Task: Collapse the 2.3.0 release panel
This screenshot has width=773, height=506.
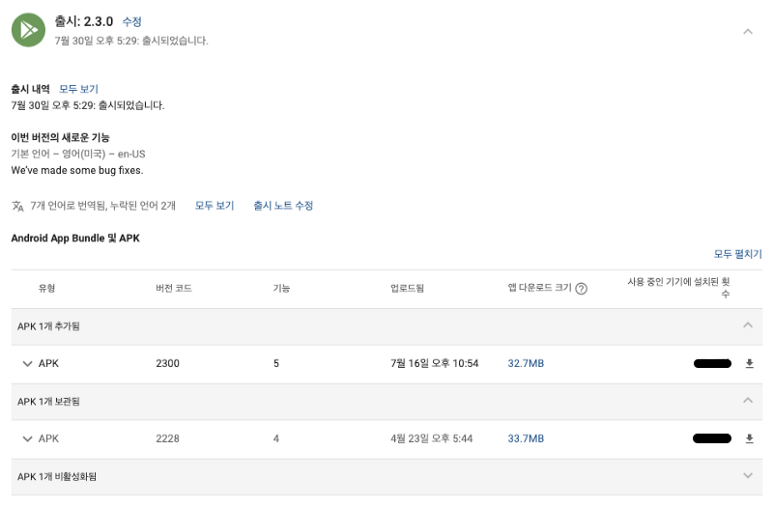Action: (747, 31)
